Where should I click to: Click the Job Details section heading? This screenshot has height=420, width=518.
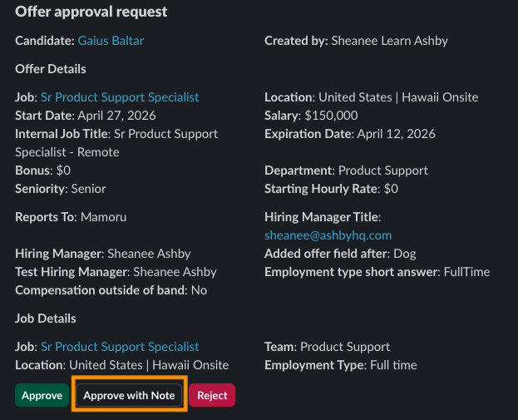tap(46, 319)
